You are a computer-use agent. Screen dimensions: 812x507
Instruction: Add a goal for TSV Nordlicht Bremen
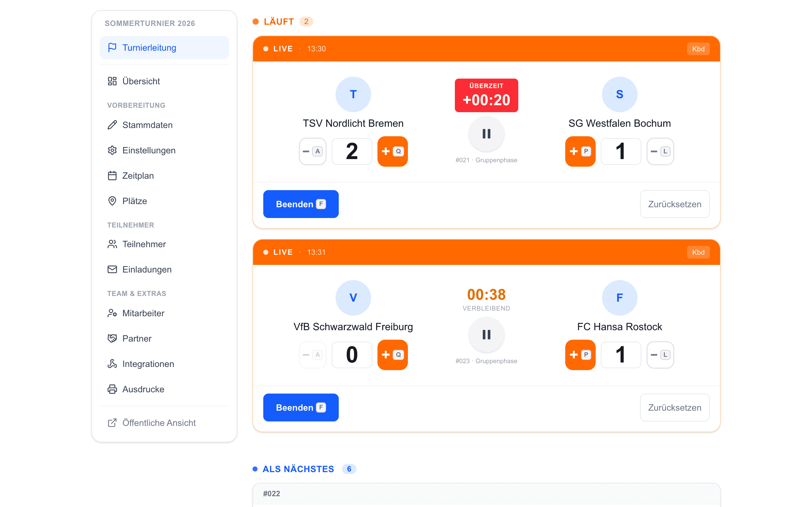[393, 151]
